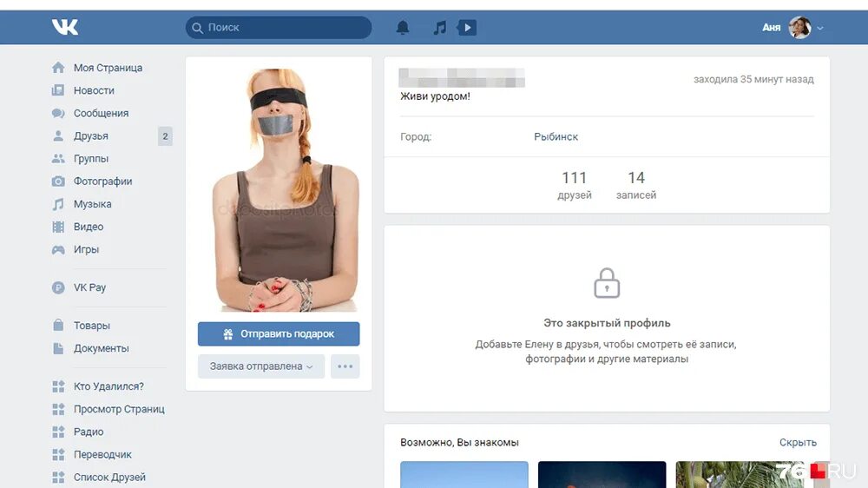Open Музыка in sidebar
The image size is (868, 488).
tap(93, 204)
